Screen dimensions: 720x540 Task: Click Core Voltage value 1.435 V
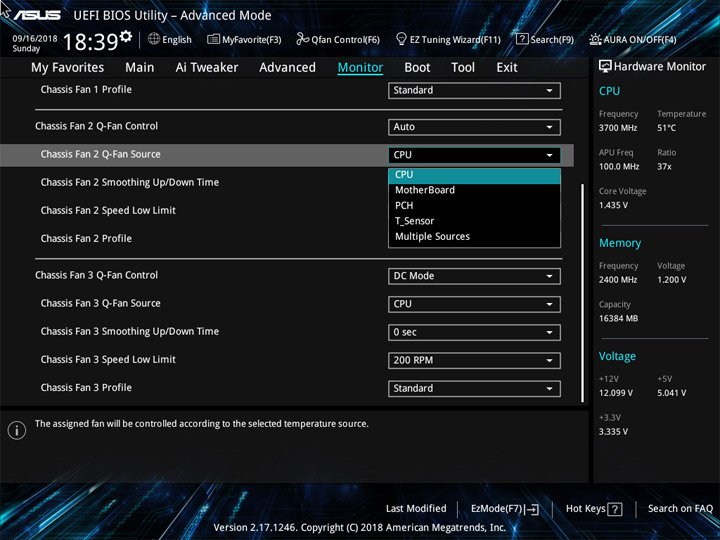point(613,205)
